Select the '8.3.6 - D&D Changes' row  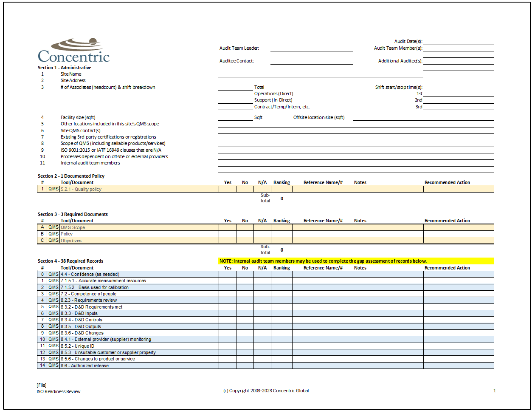tap(265, 333)
